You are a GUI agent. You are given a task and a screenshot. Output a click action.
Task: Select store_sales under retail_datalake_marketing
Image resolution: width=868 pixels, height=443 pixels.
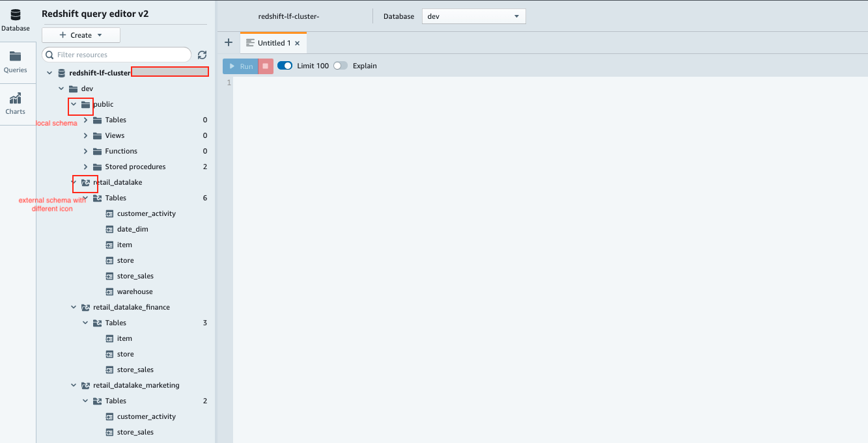[x=135, y=432]
